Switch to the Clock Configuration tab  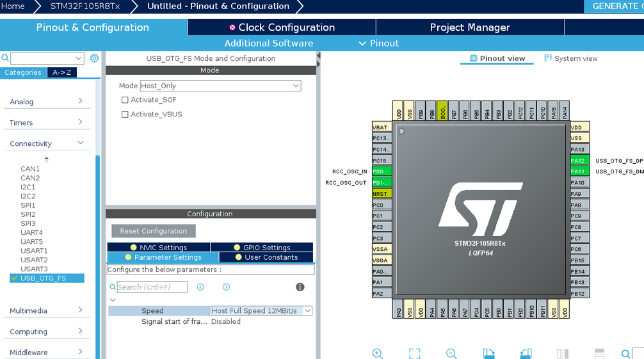click(x=282, y=27)
